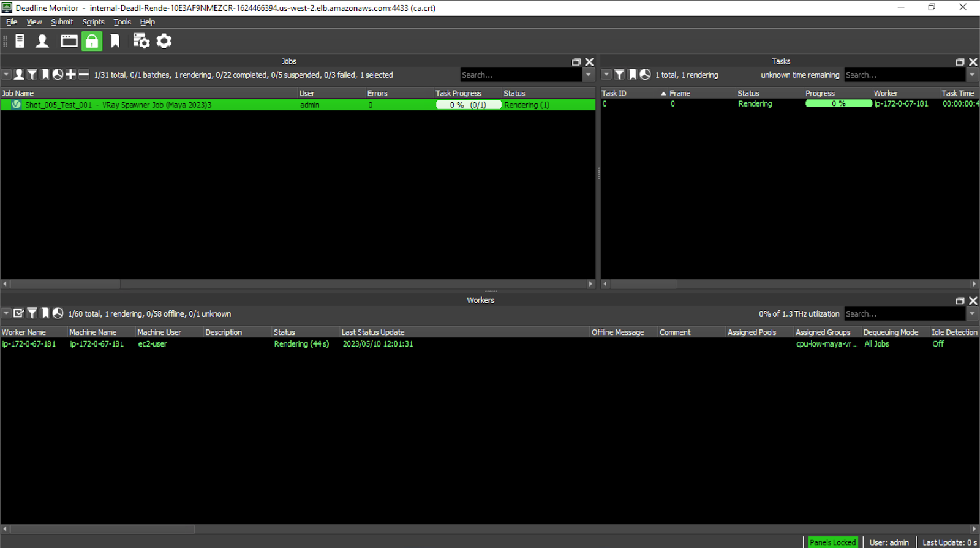Click "User: admin" in status bar

pyautogui.click(x=889, y=542)
